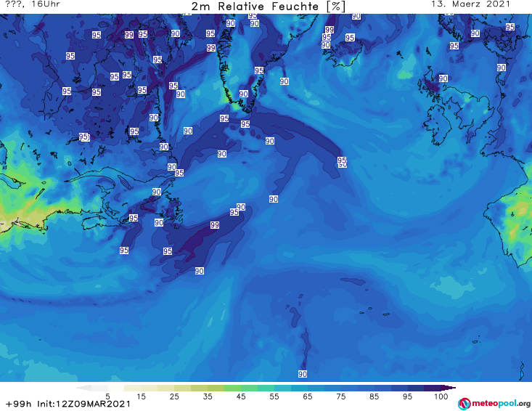Click the '90' contour label over Scotland
Viewport: 532px width, 411px height.
[x=443, y=78]
